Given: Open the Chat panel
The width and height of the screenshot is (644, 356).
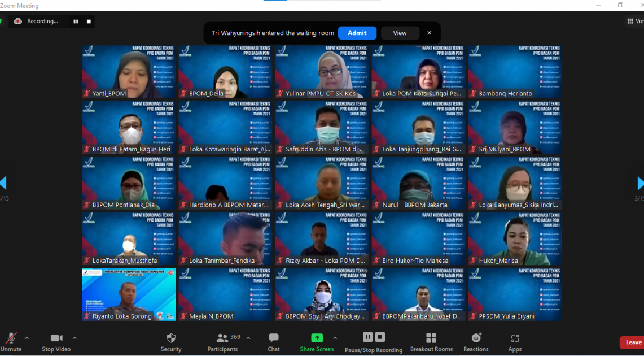Looking at the screenshot, I should pyautogui.click(x=274, y=338).
